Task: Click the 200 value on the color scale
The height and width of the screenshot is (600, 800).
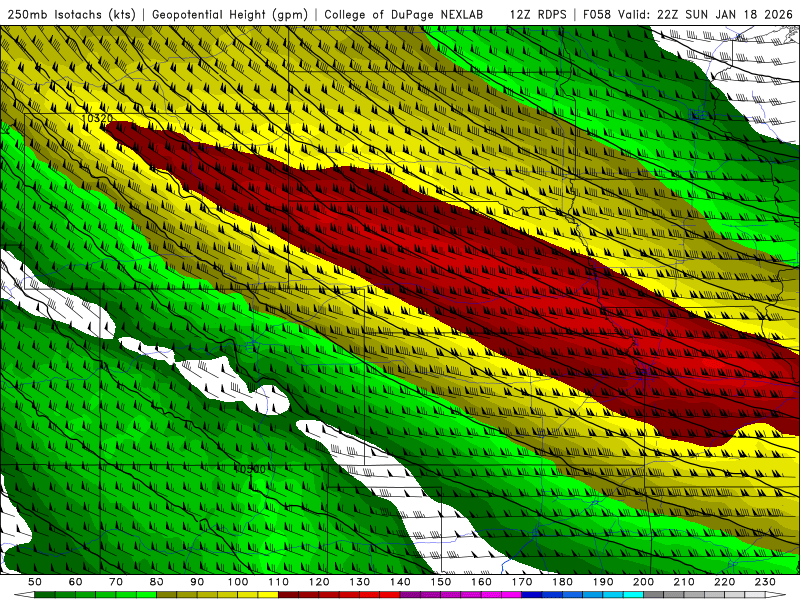Action: click(643, 582)
